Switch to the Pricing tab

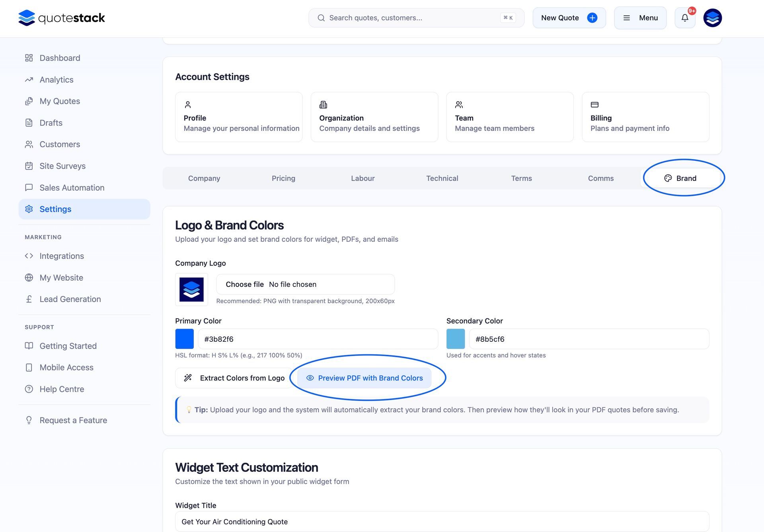(283, 178)
